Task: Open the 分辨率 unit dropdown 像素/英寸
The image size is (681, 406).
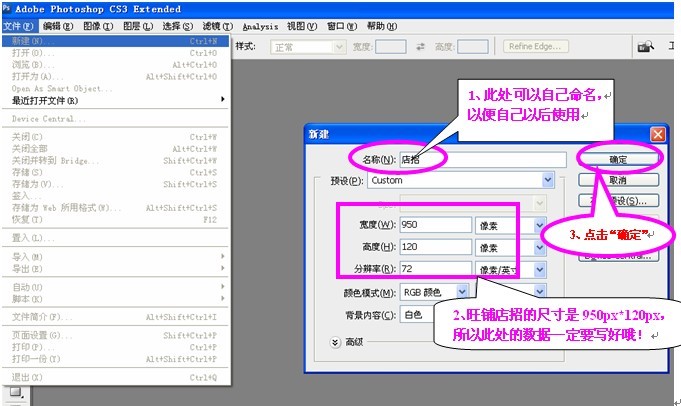Action: pos(510,270)
